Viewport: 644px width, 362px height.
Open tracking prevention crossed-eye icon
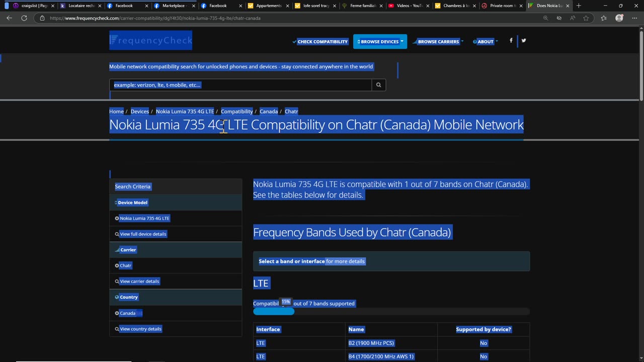[559, 18]
